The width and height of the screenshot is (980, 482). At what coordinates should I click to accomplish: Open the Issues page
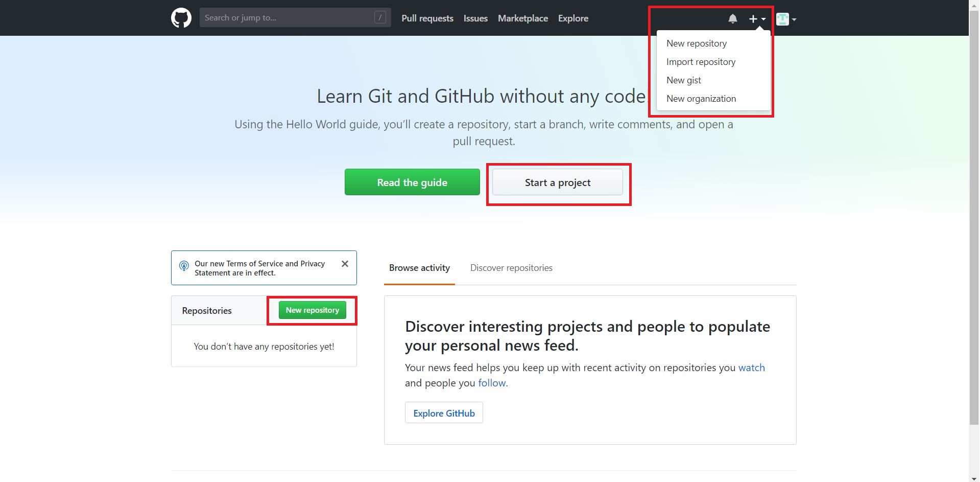pyautogui.click(x=475, y=18)
